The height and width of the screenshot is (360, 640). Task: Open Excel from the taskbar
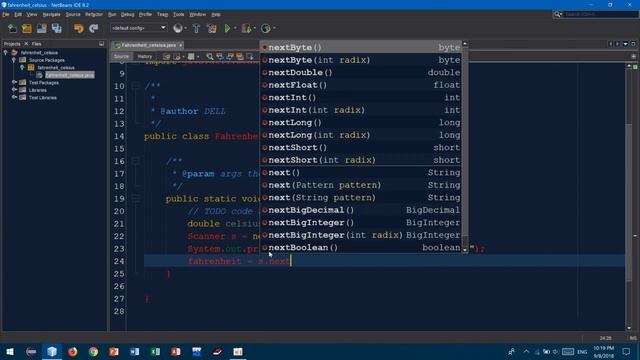pyautogui.click(x=155, y=351)
